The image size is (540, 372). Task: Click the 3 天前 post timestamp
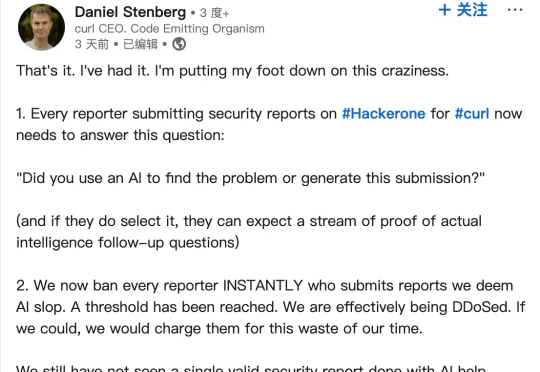point(92,44)
